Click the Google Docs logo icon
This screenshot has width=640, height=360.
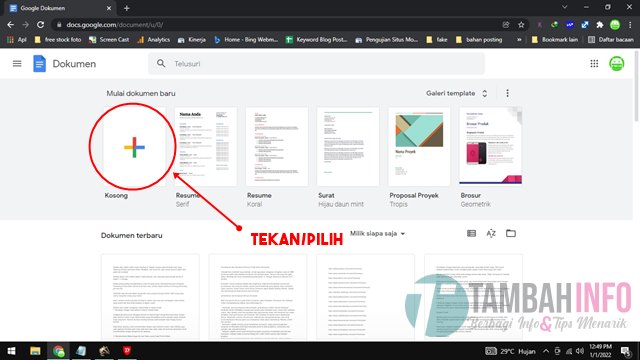[x=40, y=64]
